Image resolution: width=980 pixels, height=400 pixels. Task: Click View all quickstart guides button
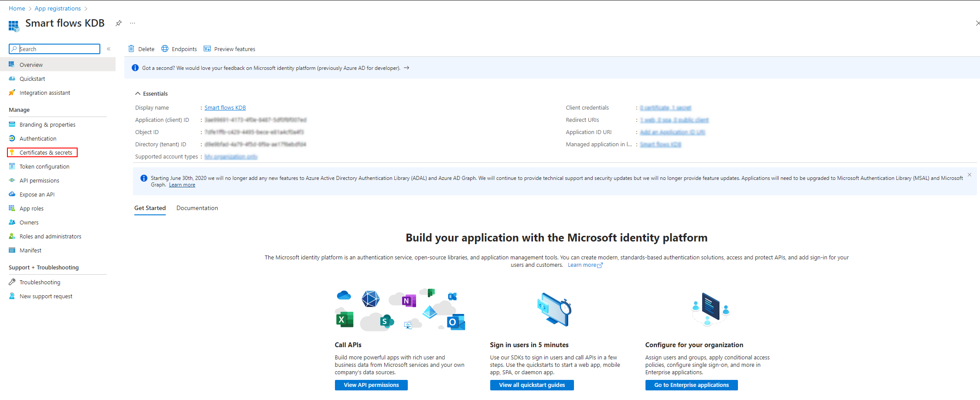532,385
